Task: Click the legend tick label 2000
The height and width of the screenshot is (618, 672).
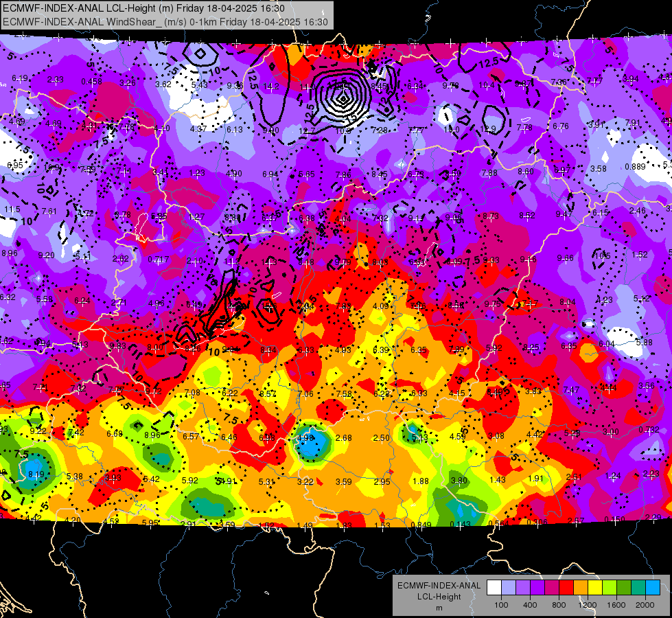Action: [x=645, y=605]
